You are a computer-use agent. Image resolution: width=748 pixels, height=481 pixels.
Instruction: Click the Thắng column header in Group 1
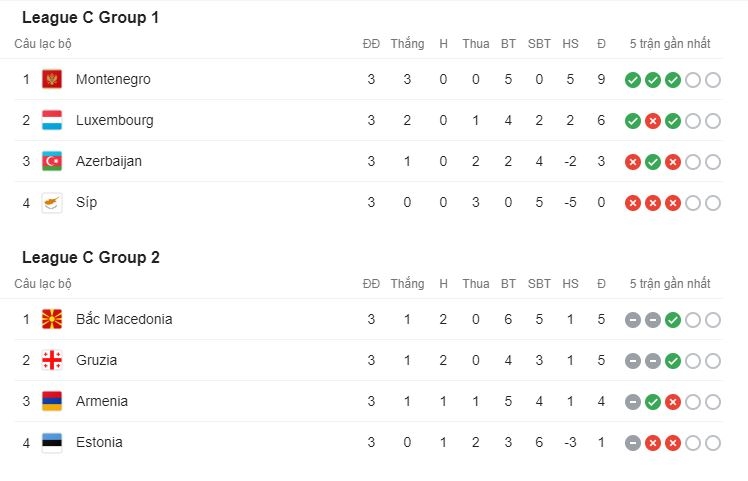[407, 44]
